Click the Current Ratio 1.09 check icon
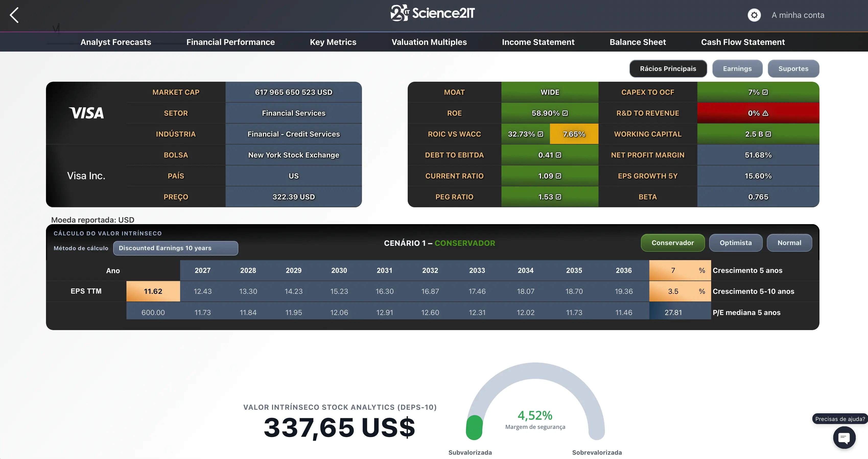Screen dimensions: 868x459 tap(558, 176)
